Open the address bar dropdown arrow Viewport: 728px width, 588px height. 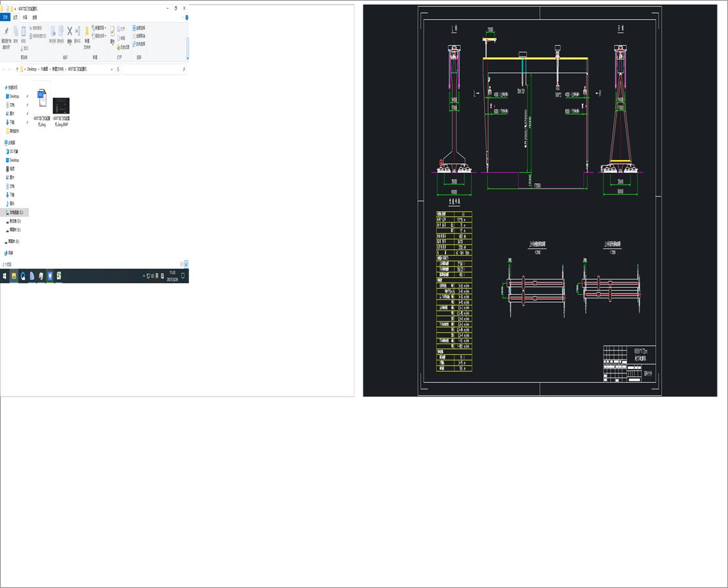point(111,68)
